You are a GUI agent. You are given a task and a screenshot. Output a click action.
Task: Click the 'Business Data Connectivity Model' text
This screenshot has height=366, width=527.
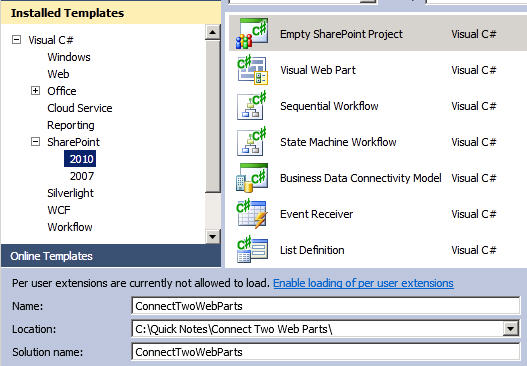click(361, 178)
